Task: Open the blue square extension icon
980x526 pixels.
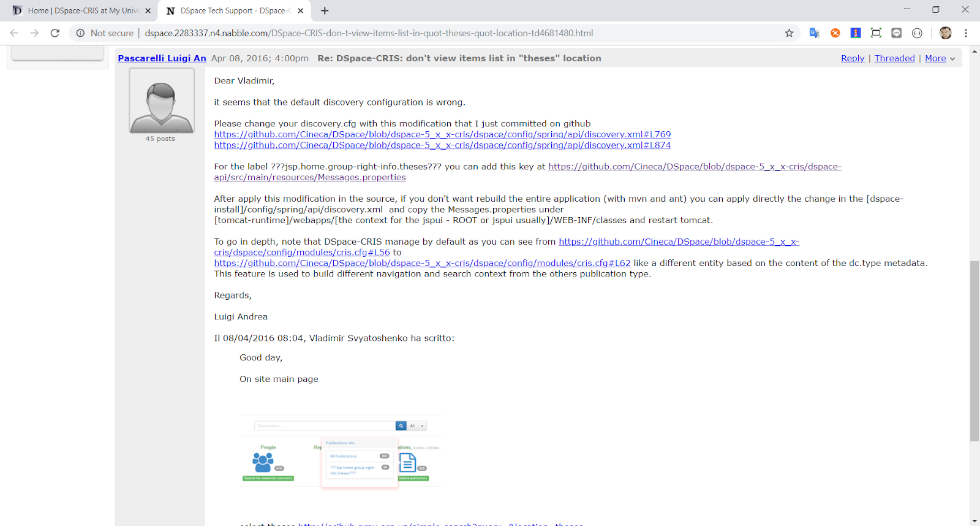Action: pyautogui.click(x=856, y=33)
